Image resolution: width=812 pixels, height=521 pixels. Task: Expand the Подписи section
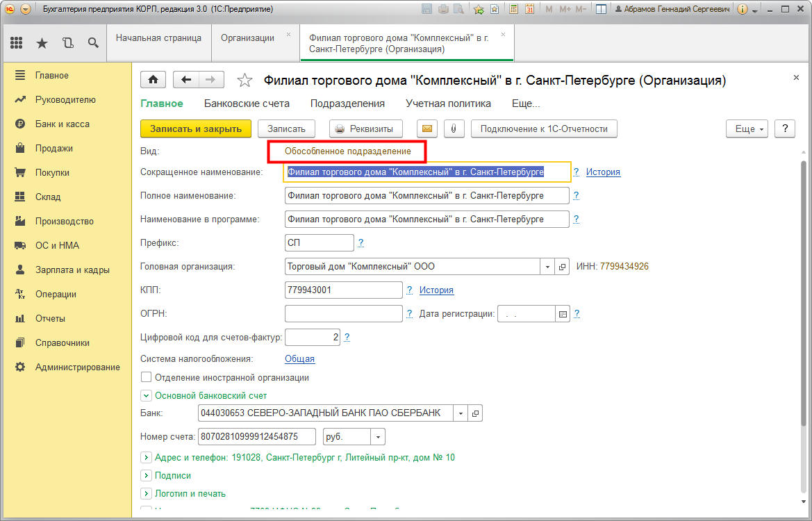(145, 475)
